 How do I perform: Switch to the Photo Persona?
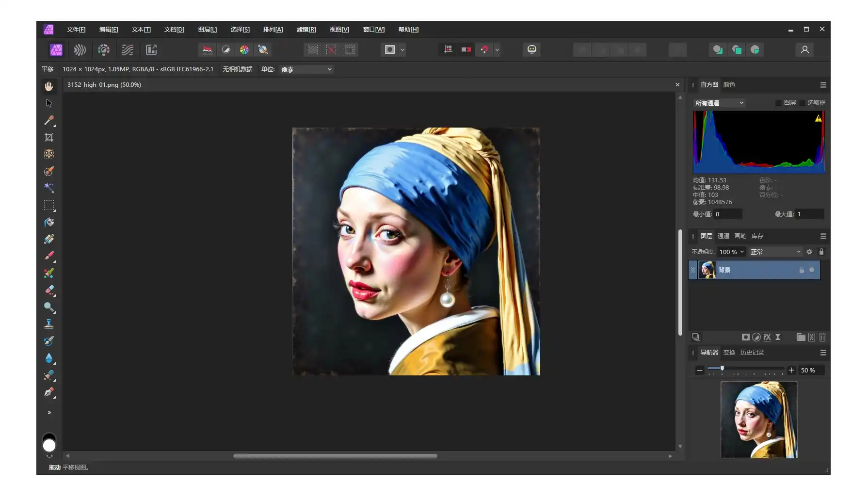[56, 49]
